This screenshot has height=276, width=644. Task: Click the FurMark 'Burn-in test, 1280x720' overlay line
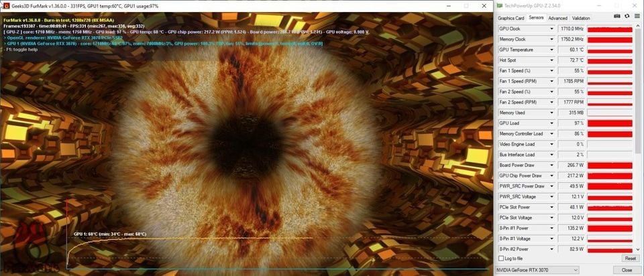(58, 19)
